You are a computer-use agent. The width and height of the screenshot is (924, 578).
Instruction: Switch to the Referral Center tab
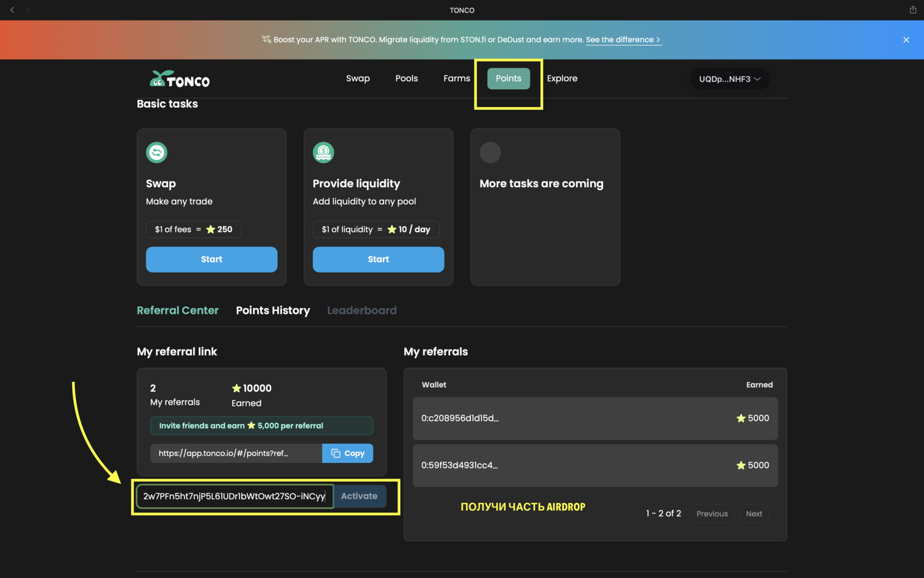[x=178, y=310]
